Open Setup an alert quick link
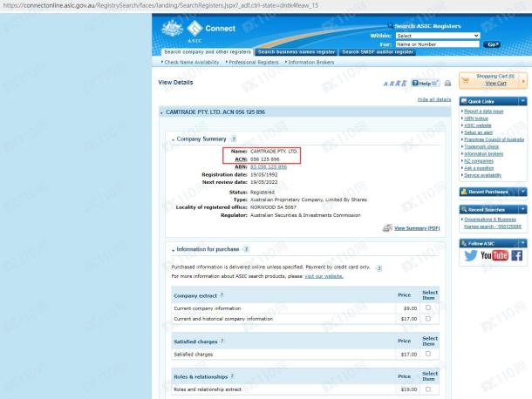The image size is (532, 399). coord(478,132)
